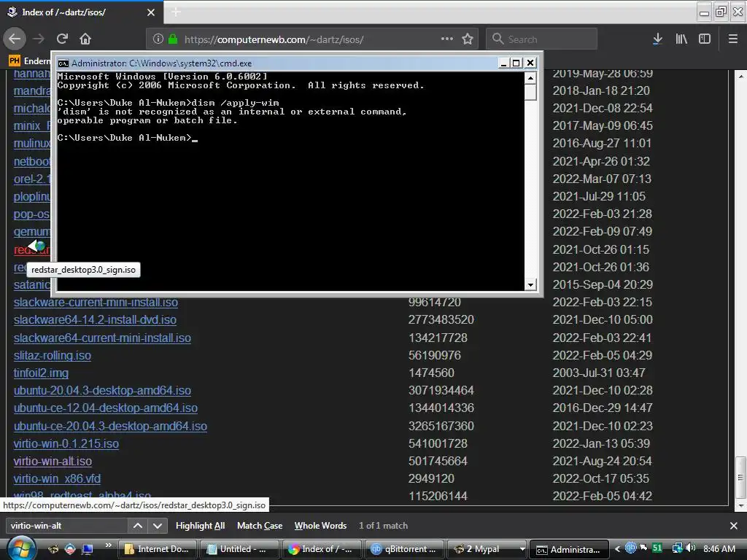Click Show Desktop quick launch icon
The image size is (747, 560).
tap(88, 549)
